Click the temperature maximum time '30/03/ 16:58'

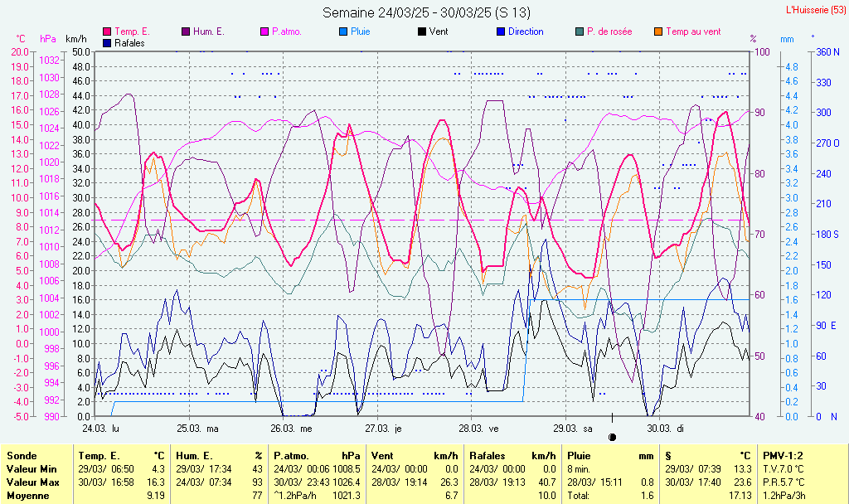[x=106, y=482]
